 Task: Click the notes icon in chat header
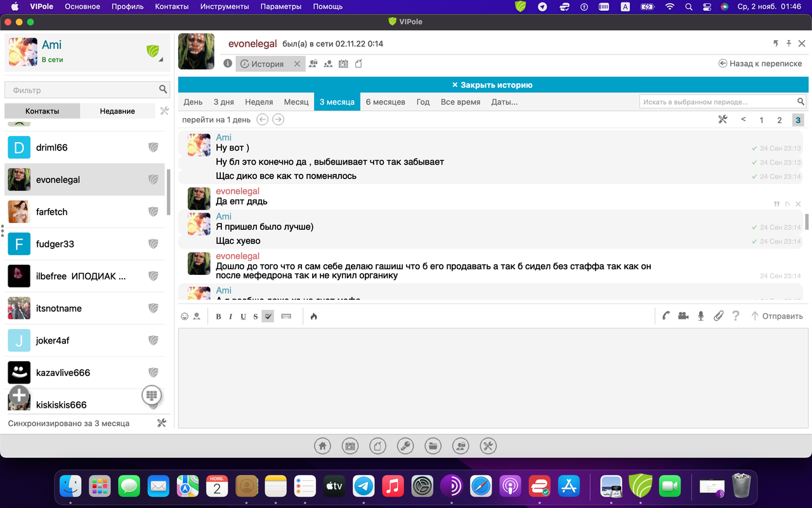click(358, 63)
